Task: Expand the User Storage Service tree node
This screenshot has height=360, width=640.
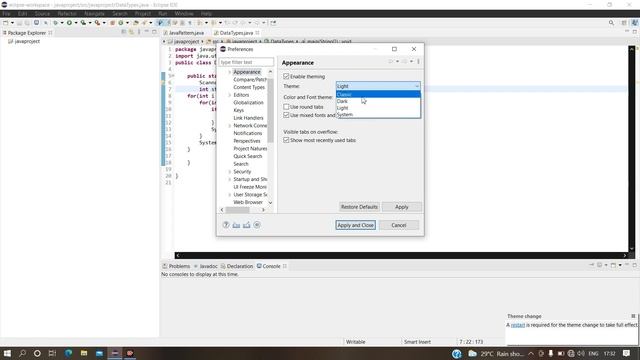Action: coord(229,195)
